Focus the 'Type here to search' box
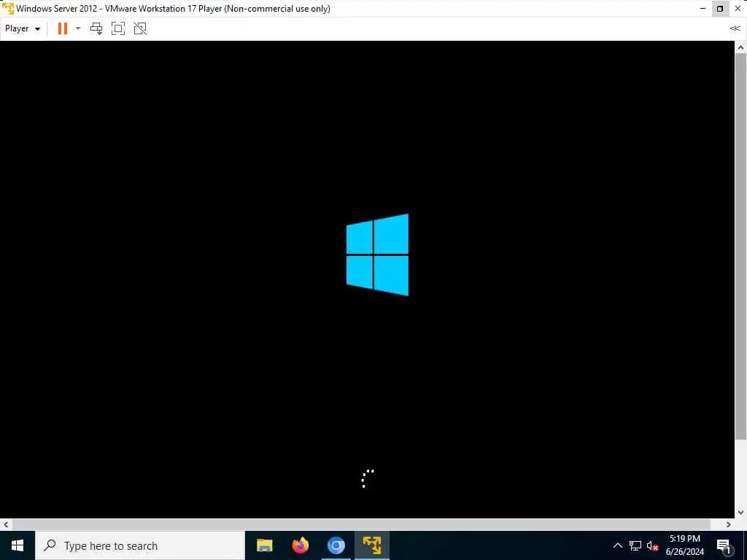747x560 pixels. pos(140,545)
